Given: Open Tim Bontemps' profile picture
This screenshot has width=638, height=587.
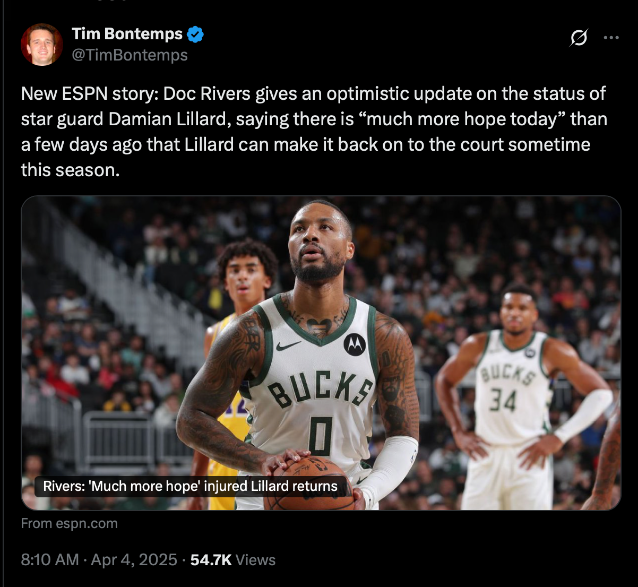Looking at the screenshot, I should (42, 45).
